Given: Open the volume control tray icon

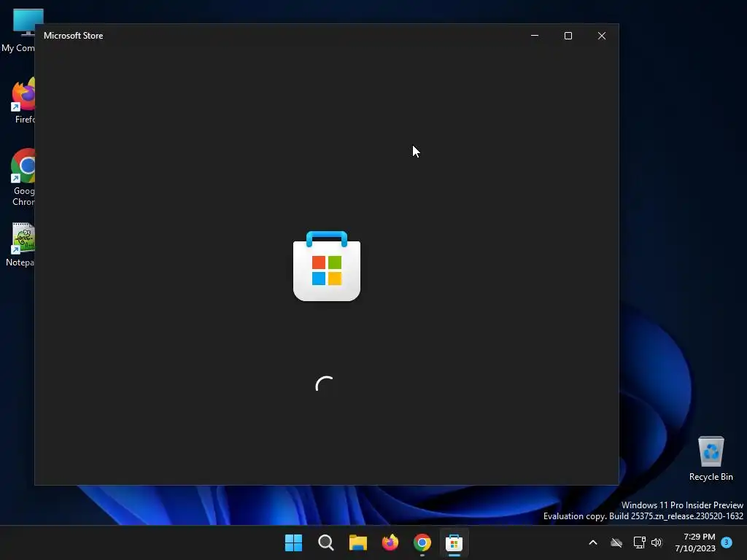Looking at the screenshot, I should pyautogui.click(x=657, y=542).
